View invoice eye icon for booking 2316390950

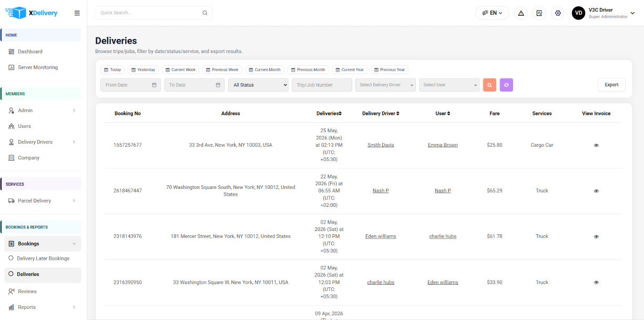coord(596,283)
